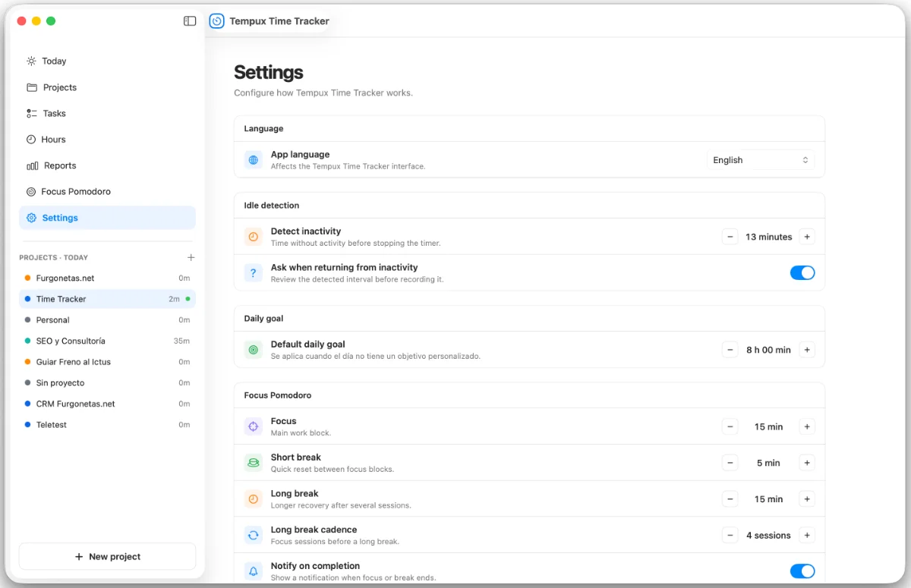Decrease the Default daily goal

730,350
